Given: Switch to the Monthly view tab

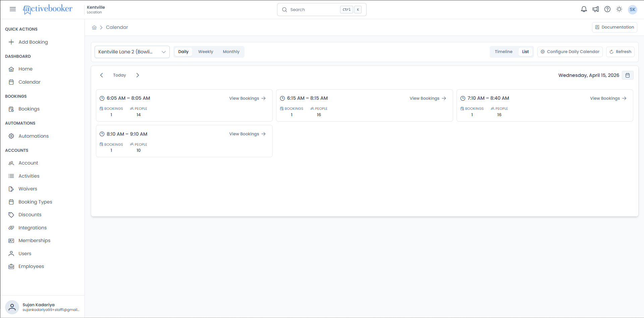Looking at the screenshot, I should coord(231,52).
